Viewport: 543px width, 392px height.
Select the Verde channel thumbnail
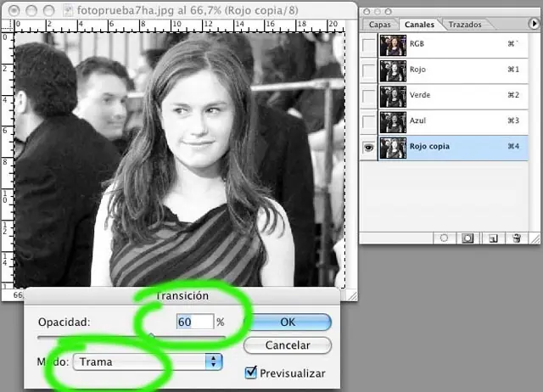[x=393, y=96]
